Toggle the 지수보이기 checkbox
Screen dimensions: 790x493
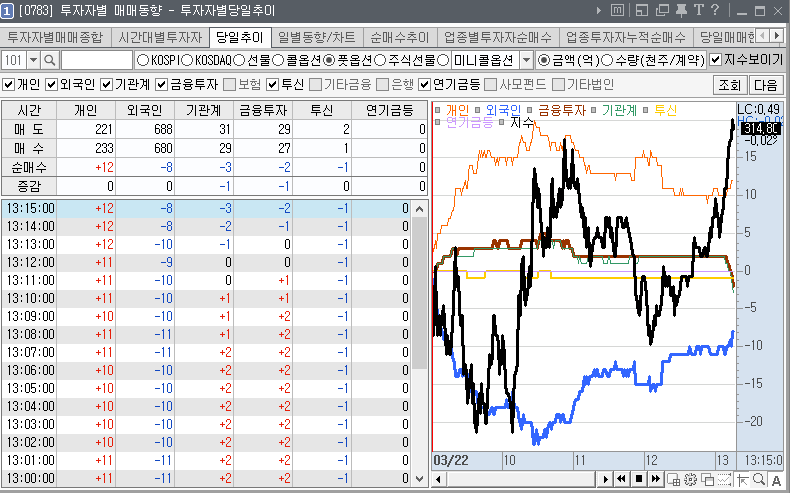click(x=715, y=61)
